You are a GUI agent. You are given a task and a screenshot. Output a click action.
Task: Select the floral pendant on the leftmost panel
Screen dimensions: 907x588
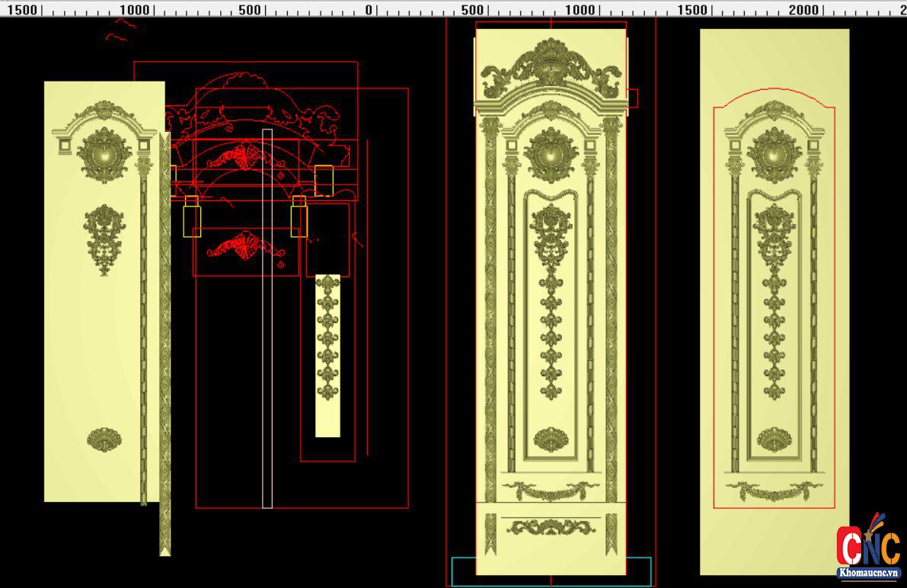tap(104, 238)
